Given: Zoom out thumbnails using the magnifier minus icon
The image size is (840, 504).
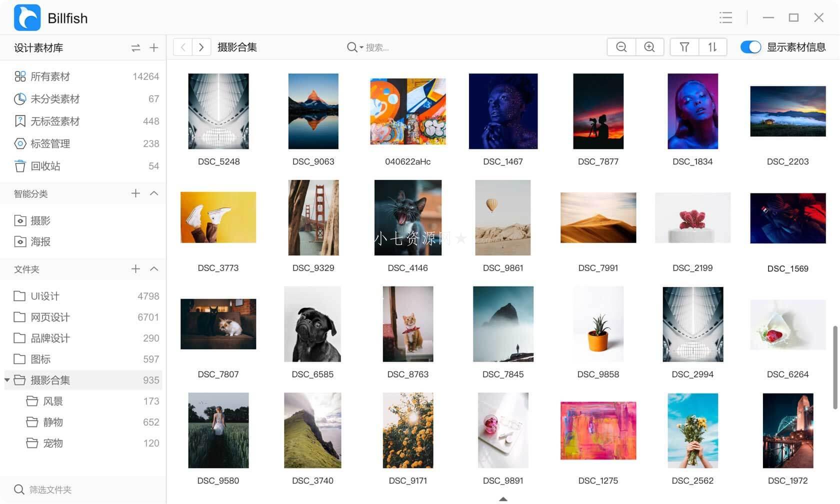Looking at the screenshot, I should 620,46.
